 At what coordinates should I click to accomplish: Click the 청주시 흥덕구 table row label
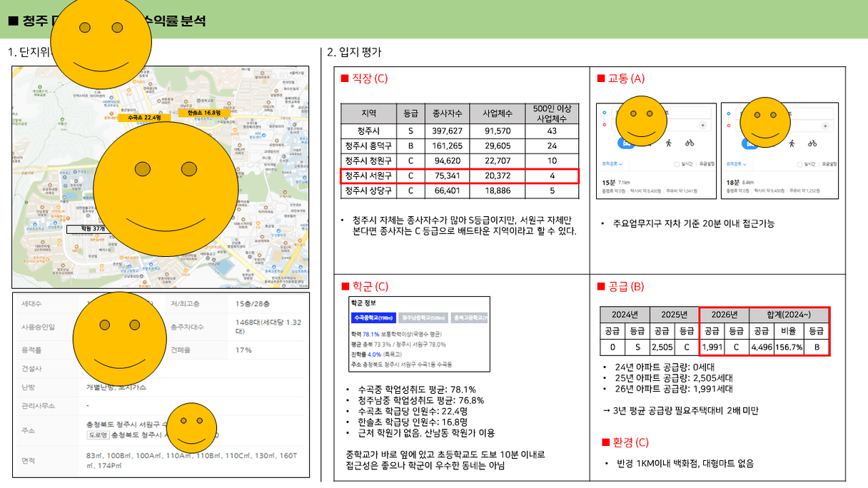[368, 146]
